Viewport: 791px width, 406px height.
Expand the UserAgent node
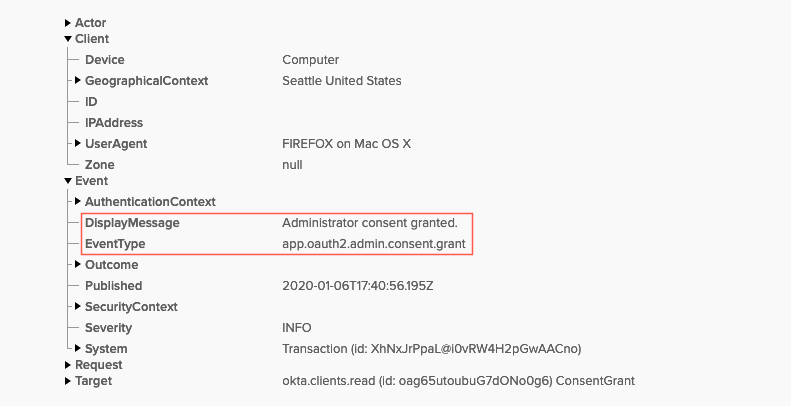[78, 143]
